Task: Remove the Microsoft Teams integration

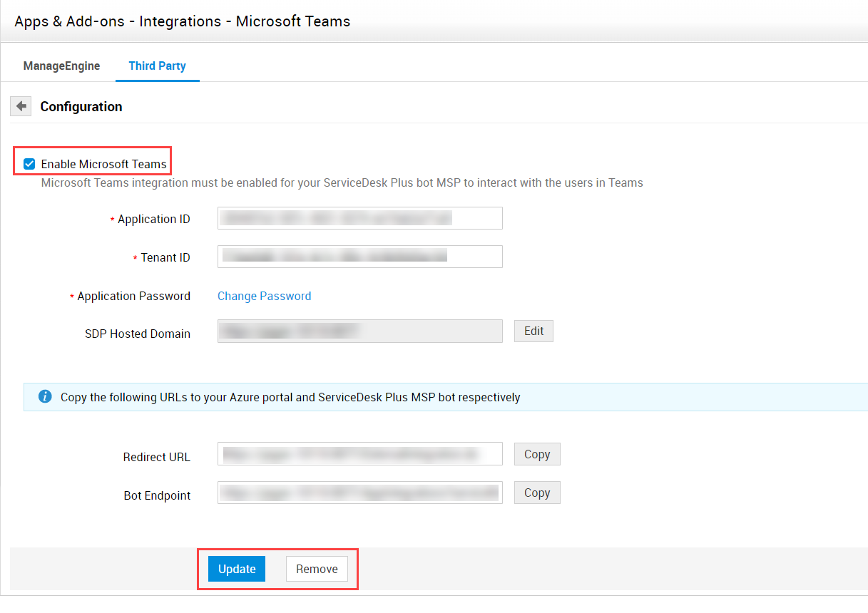Action: pyautogui.click(x=317, y=569)
